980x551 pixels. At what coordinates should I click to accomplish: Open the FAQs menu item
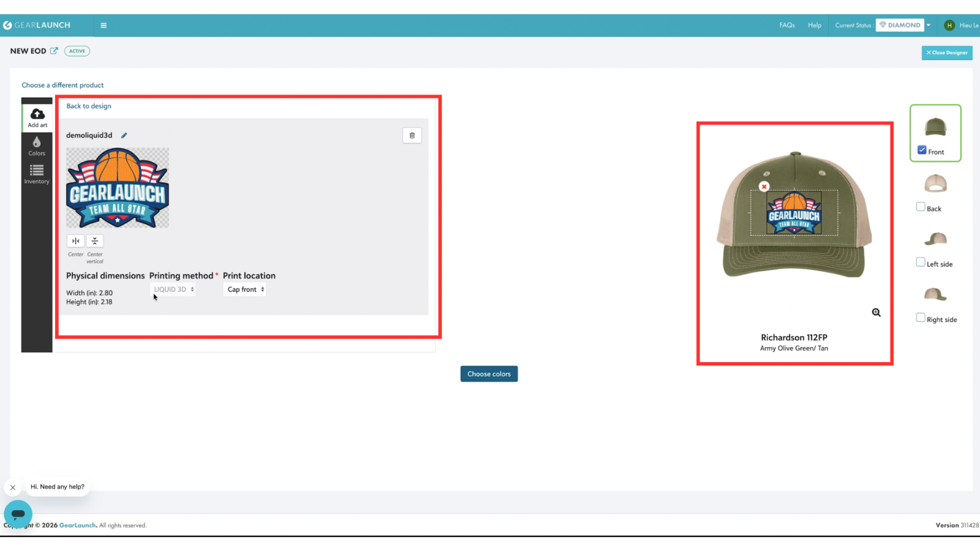coord(787,25)
